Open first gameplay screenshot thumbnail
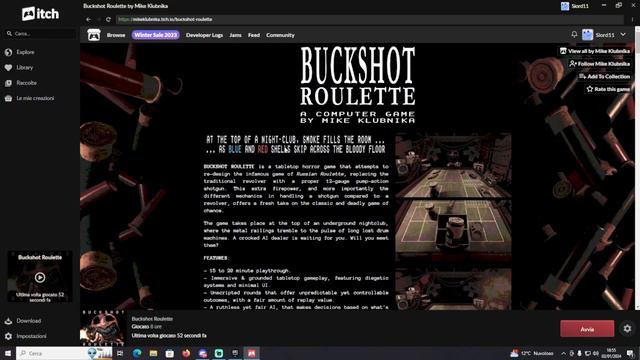 coord(453,165)
